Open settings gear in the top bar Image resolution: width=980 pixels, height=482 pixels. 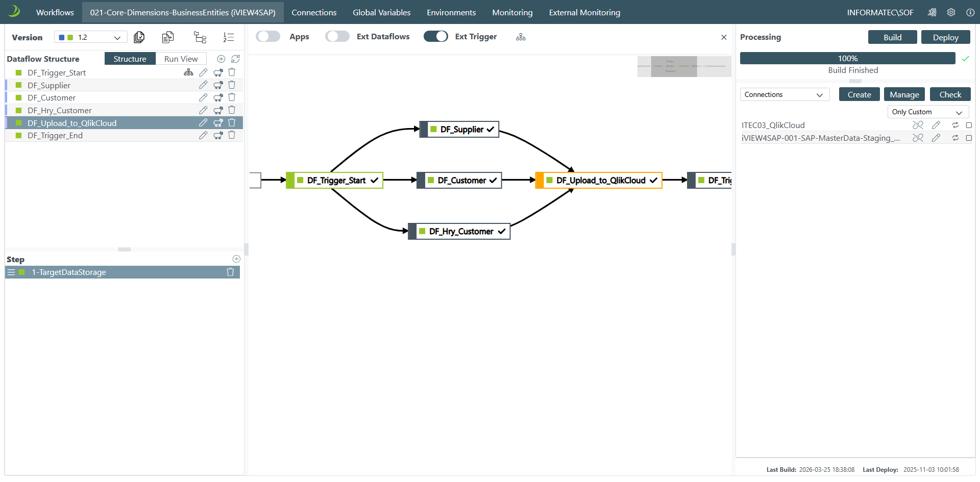pyautogui.click(x=951, y=12)
